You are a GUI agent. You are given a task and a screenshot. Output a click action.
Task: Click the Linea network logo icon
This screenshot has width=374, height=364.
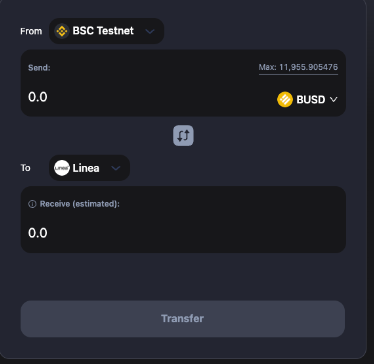(x=62, y=168)
